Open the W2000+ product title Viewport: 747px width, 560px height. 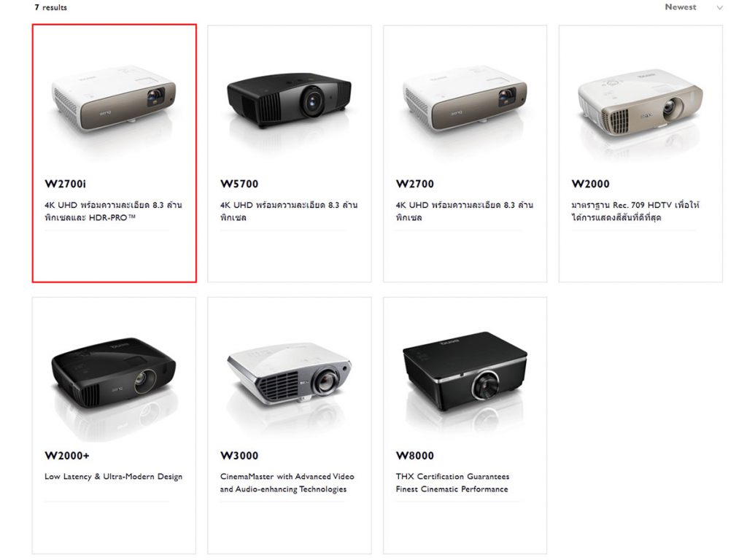click(66, 456)
